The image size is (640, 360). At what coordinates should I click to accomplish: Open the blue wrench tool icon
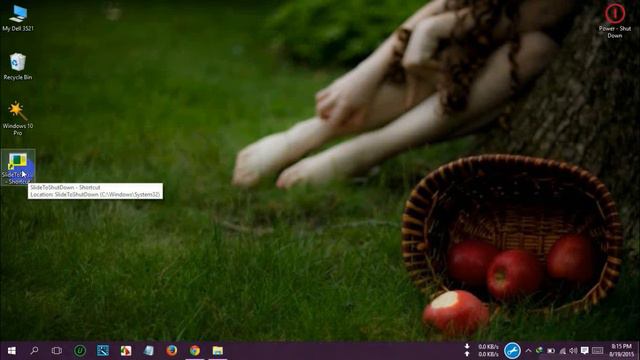coord(512,351)
